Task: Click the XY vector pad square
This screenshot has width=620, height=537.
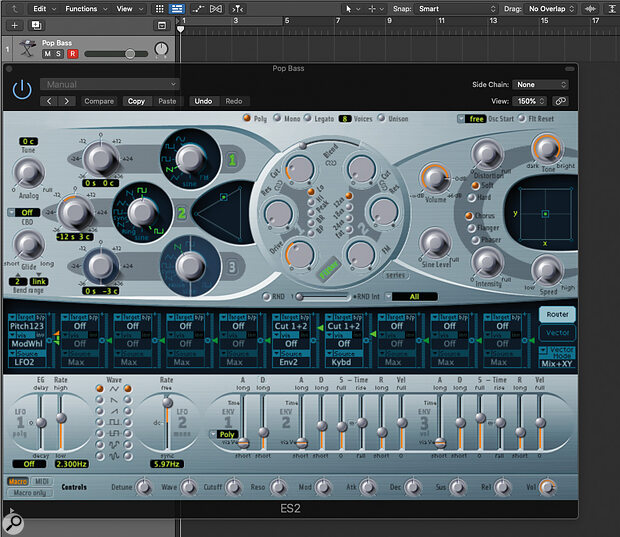Action: (545, 214)
